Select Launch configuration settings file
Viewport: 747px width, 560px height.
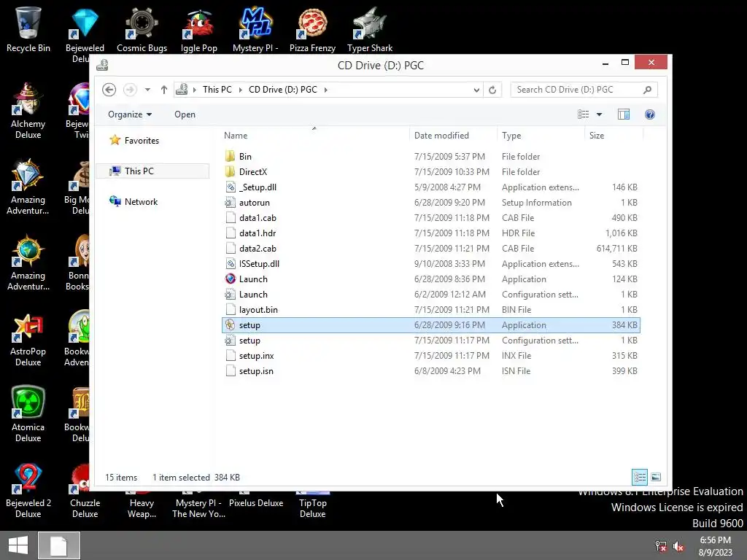click(430, 295)
